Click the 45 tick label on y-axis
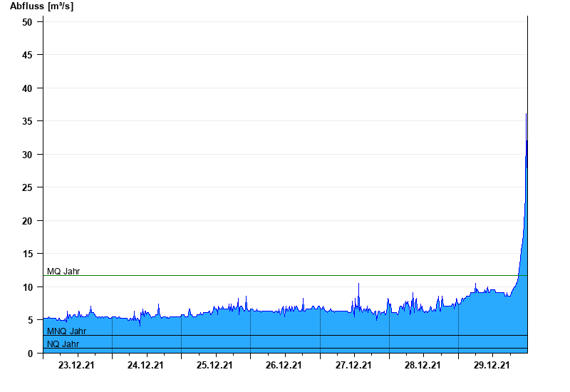 click(28, 55)
